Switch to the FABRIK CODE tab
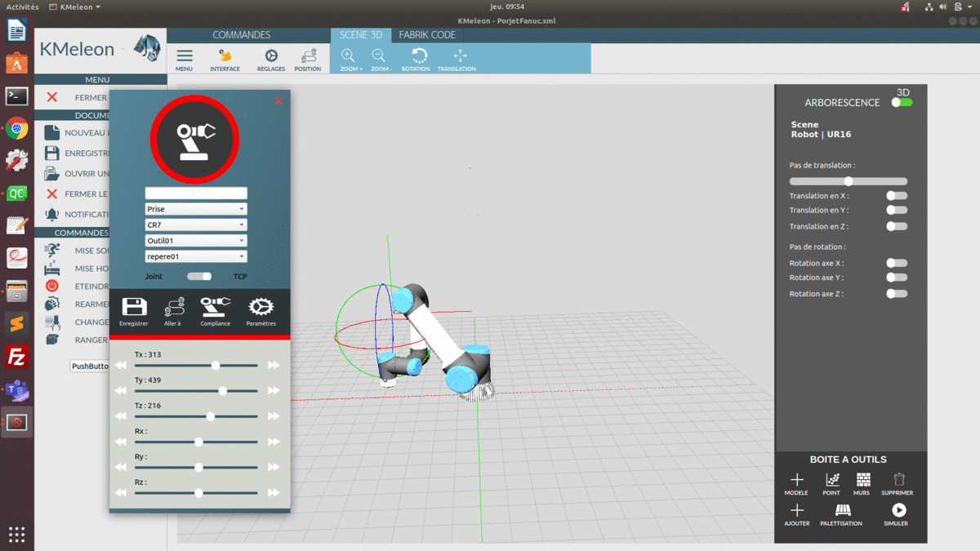Viewport: 980px width, 551px height. click(x=427, y=35)
